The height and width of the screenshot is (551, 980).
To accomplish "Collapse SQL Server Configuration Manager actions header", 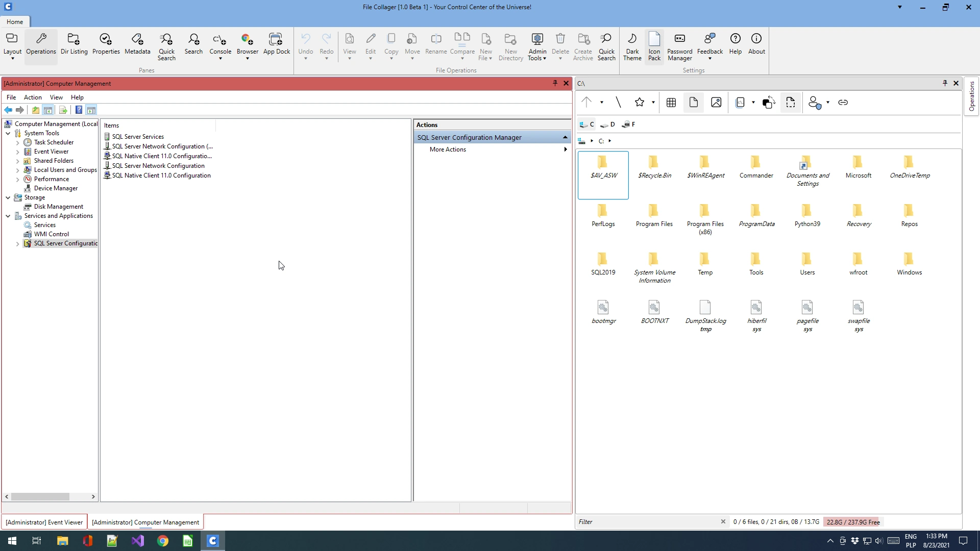I will coord(565,137).
